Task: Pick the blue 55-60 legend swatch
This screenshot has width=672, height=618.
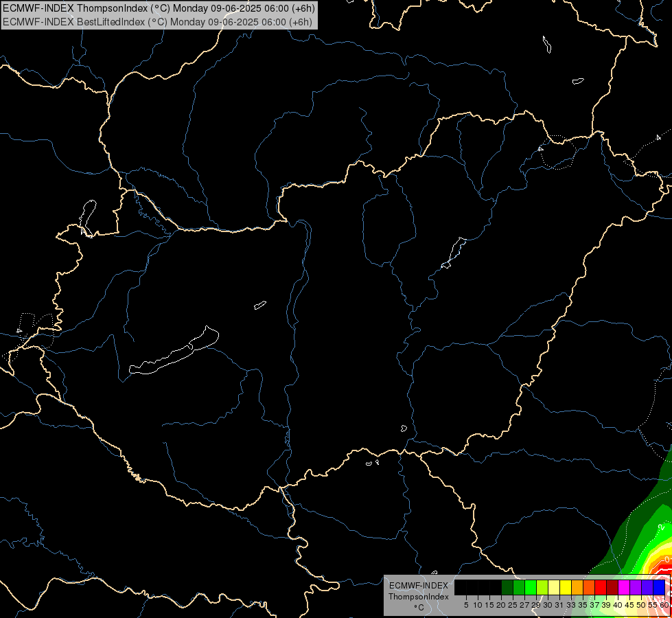Action: pyautogui.click(x=659, y=588)
